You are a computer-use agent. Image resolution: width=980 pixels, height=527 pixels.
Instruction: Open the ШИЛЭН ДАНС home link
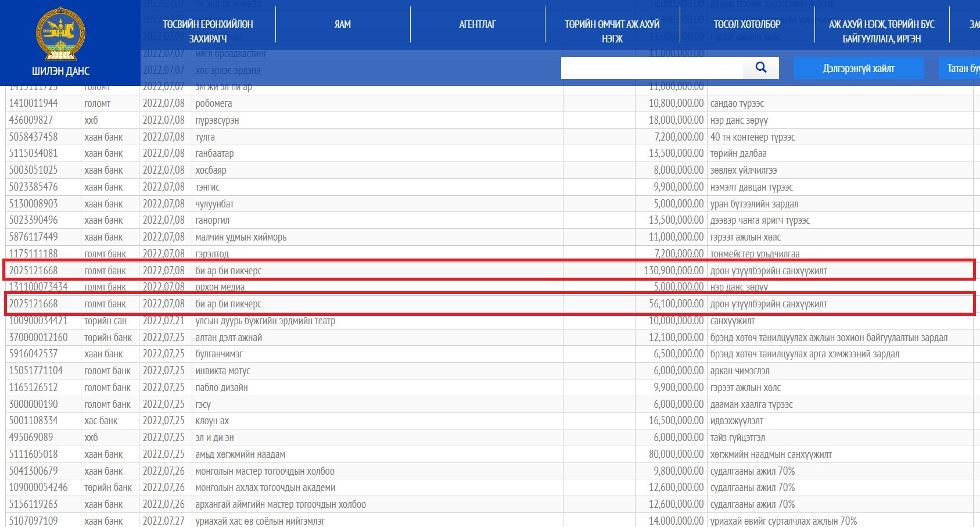(x=60, y=71)
